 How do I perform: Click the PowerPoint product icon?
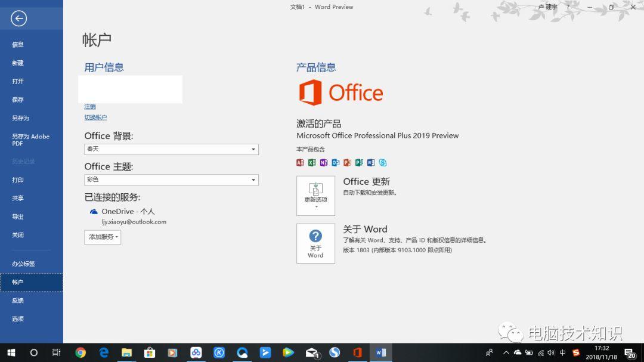pos(348,163)
